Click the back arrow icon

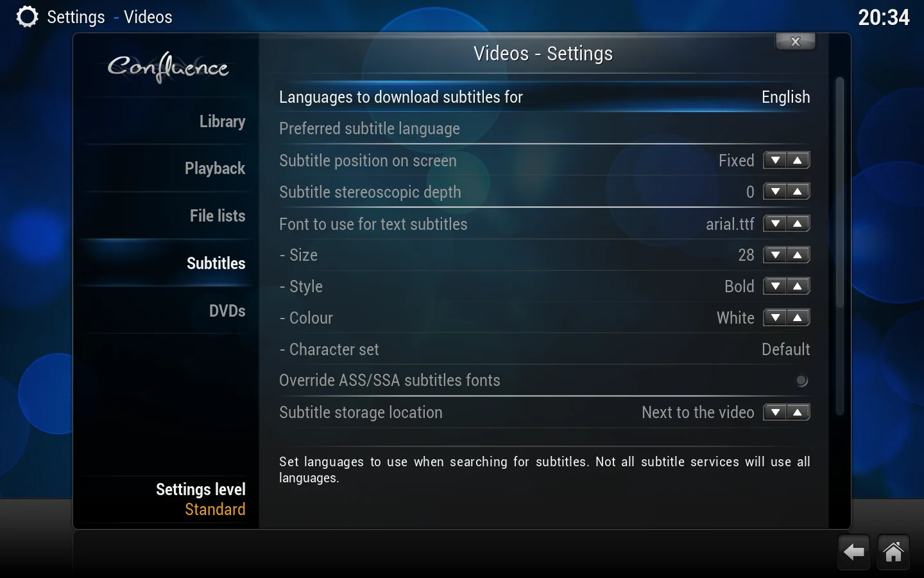pos(853,552)
